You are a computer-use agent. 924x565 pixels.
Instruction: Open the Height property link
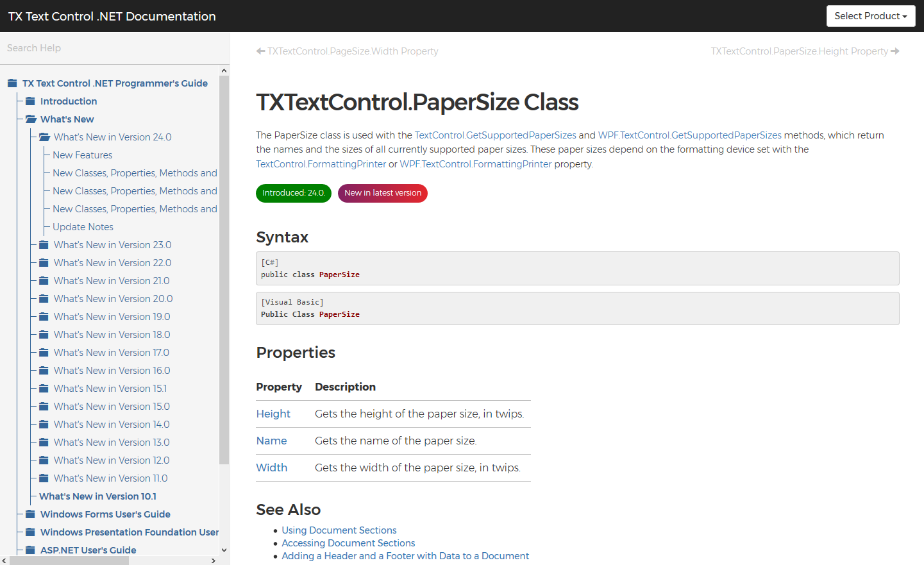(x=273, y=414)
